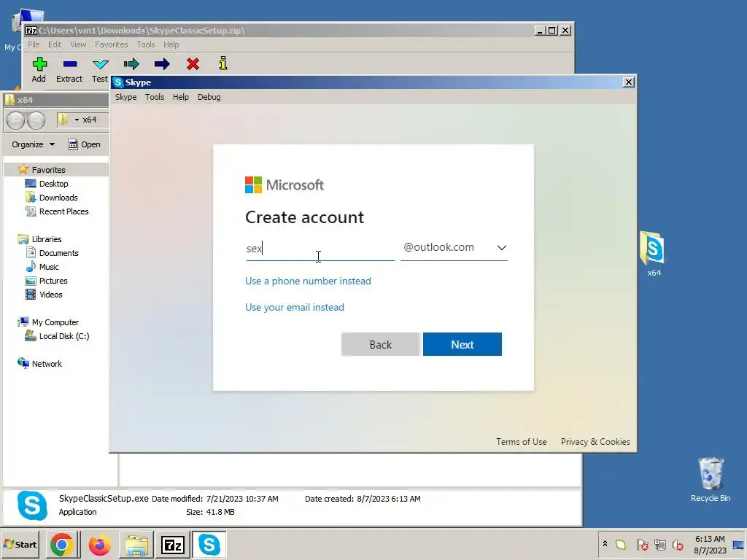Click the Open button in Explorer toolbar
This screenshot has width=747, height=560.
(85, 144)
